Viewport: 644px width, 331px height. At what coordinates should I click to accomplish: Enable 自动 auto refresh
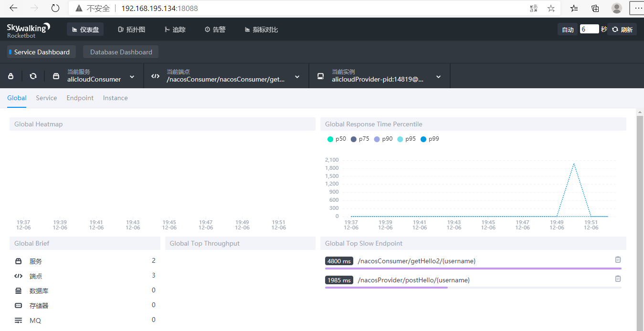(x=567, y=29)
